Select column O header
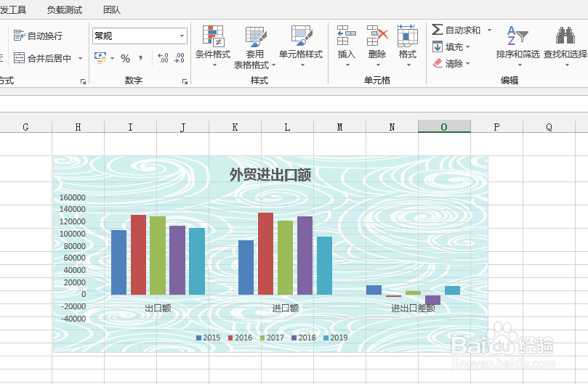This screenshot has height=384, width=588. coord(444,127)
